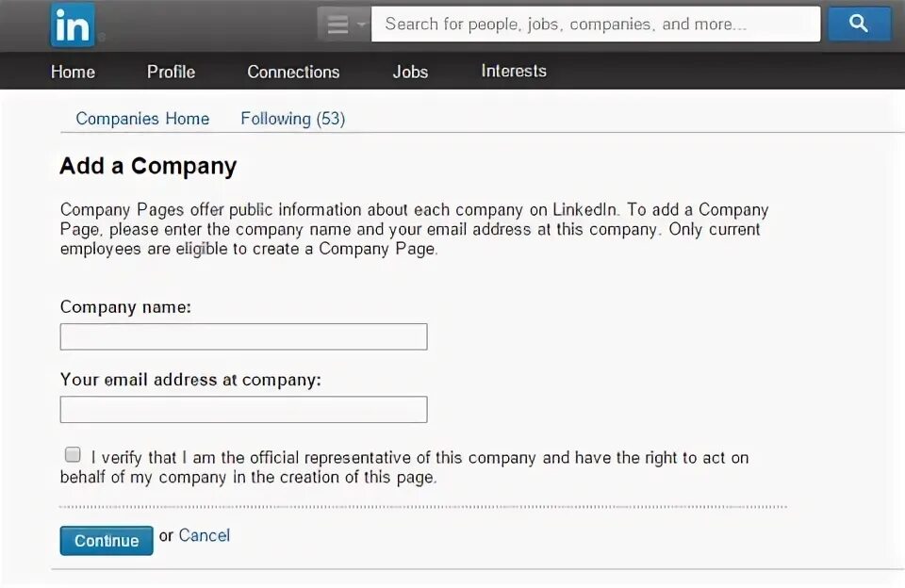Click the Continue button
Screen dimensions: 905x588
coord(107,541)
